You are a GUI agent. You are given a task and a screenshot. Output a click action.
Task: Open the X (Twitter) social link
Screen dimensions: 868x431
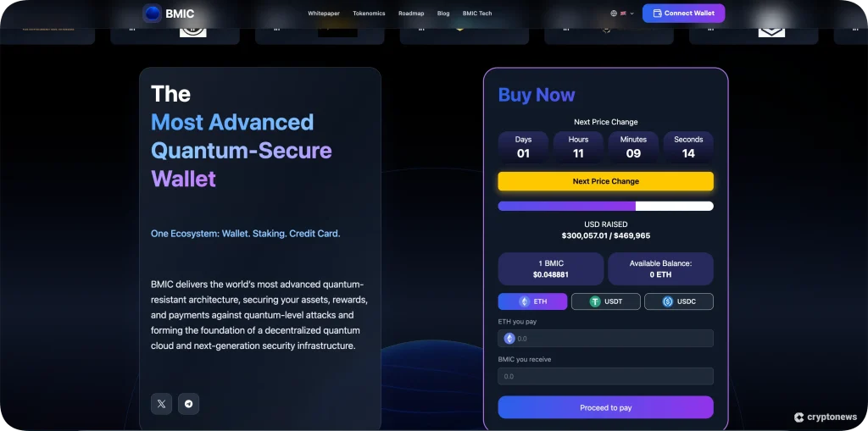click(x=161, y=404)
